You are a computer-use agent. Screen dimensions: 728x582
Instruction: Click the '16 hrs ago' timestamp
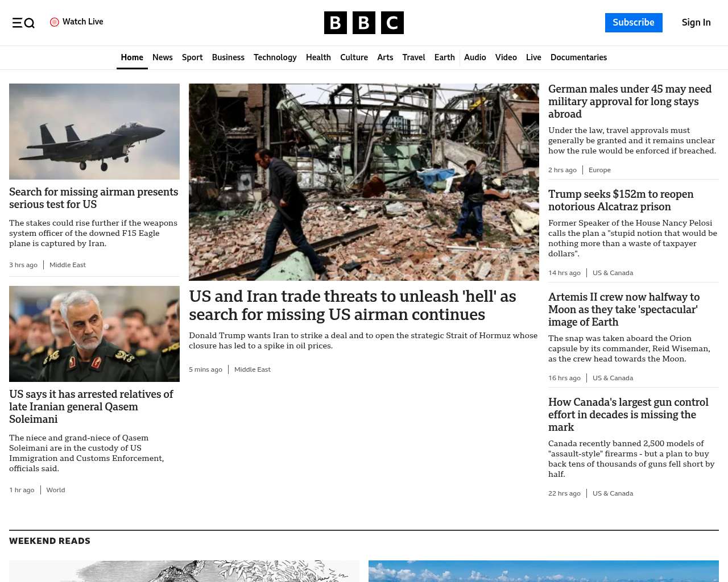click(564, 378)
